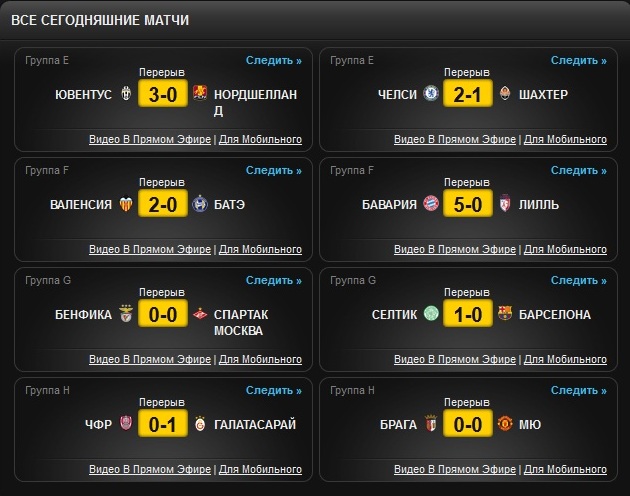The height and width of the screenshot is (496, 630).
Task: Open live video for Chelsea–Shakhtar
Action: pos(457,139)
